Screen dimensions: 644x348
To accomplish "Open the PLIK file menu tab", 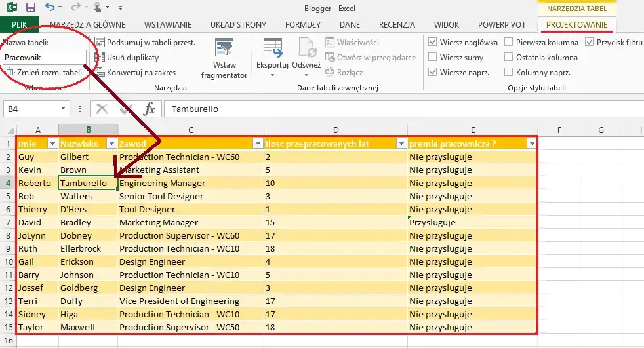I will coord(20,25).
